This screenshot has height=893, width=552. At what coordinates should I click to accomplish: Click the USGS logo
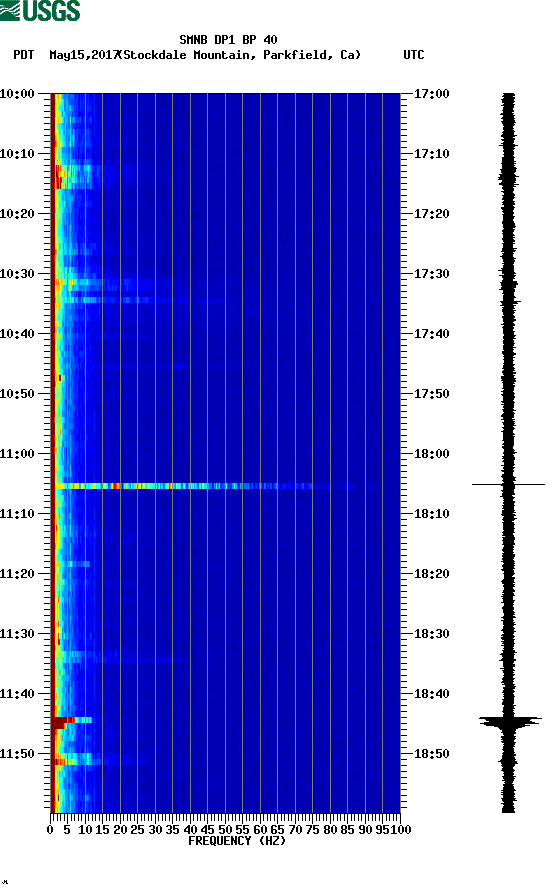[40, 10]
